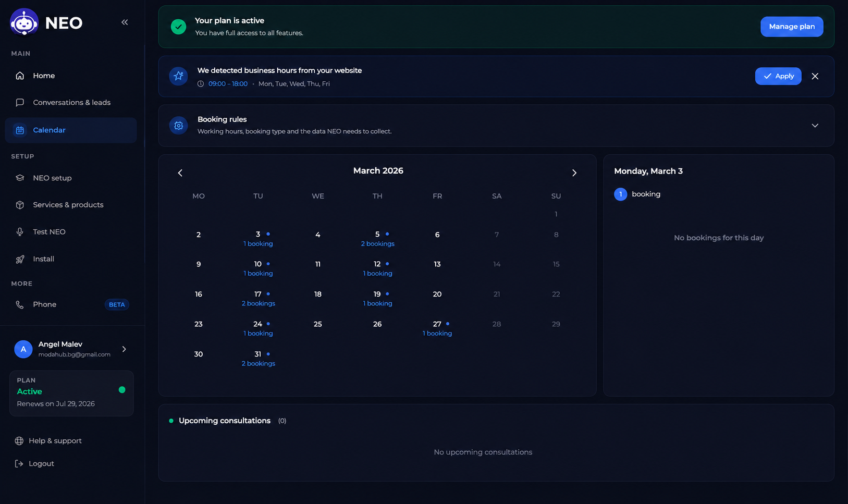This screenshot has height=504, width=848.
Task: Open the Home menu item
Action: [x=71, y=76]
